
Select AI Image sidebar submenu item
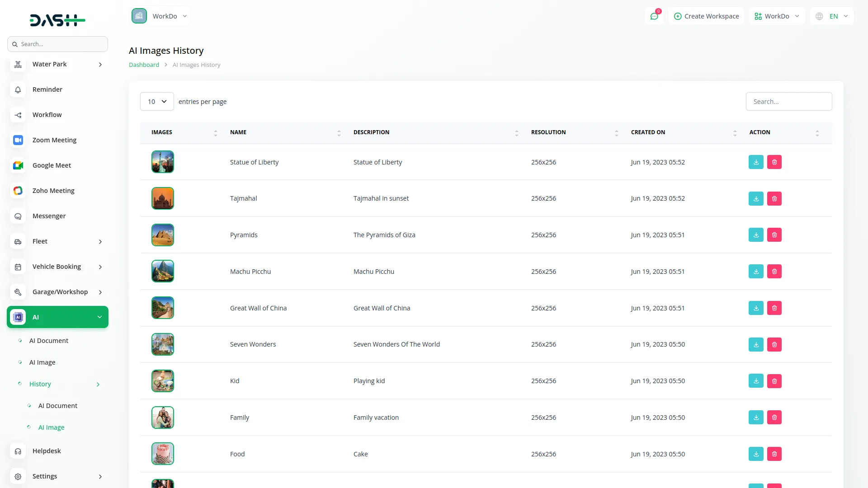(42, 362)
